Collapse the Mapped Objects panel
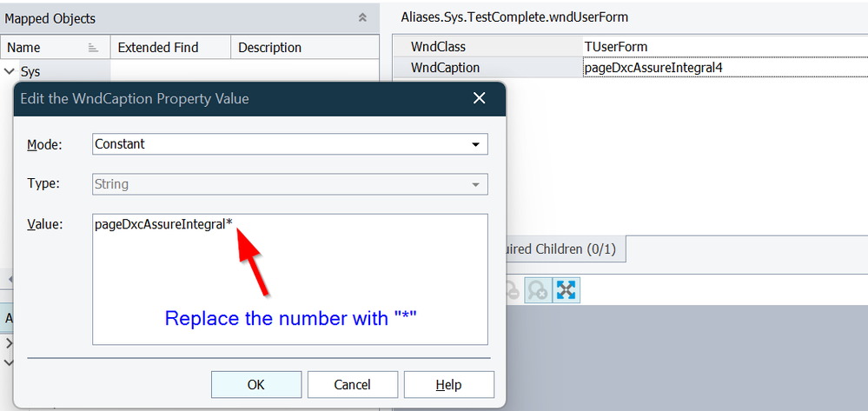The height and width of the screenshot is (411, 868). (x=362, y=17)
